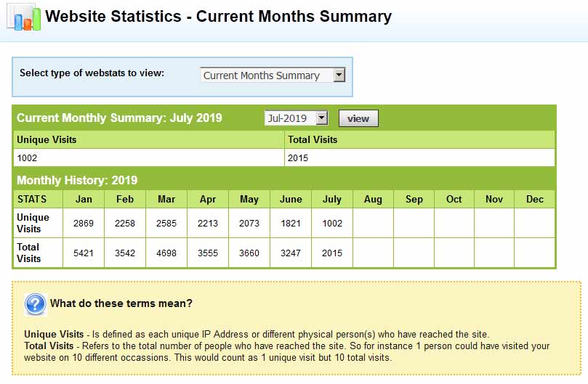The image size is (588, 384).
Task: Click the July column header
Action: pyautogui.click(x=332, y=199)
